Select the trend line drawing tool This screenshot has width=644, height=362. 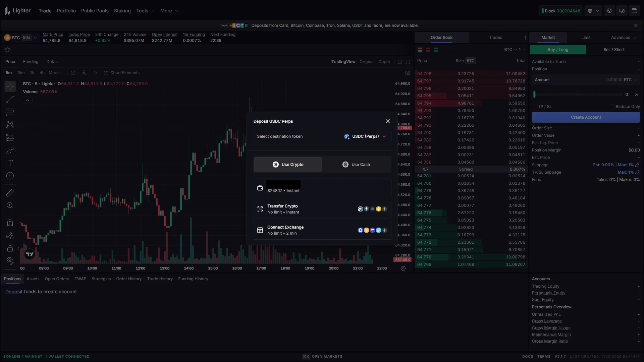[x=10, y=99]
